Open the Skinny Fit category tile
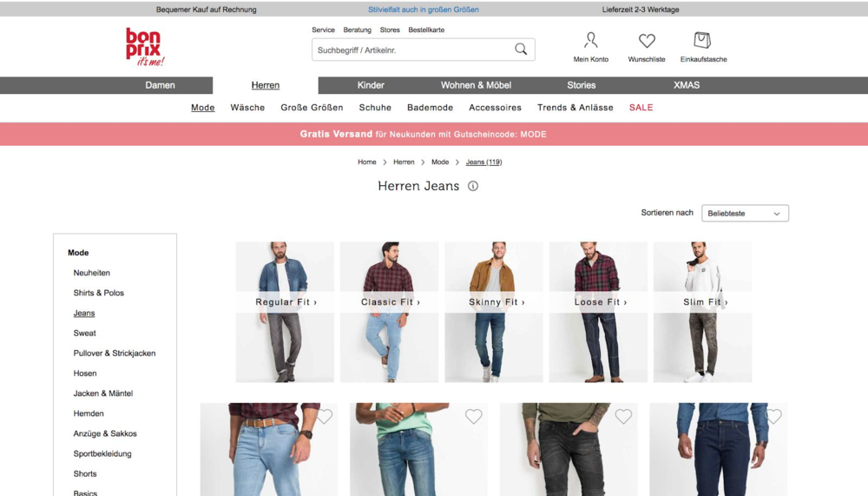The image size is (868, 496). click(x=494, y=312)
